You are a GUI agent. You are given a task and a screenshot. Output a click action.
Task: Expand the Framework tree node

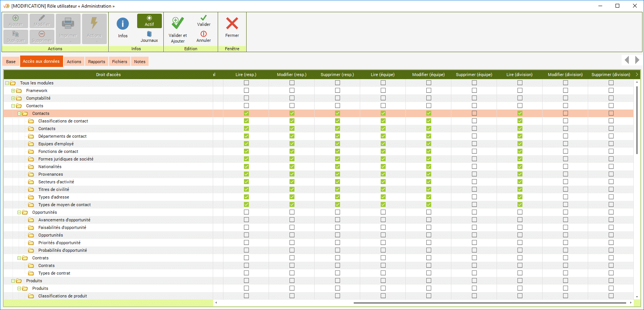click(x=13, y=91)
